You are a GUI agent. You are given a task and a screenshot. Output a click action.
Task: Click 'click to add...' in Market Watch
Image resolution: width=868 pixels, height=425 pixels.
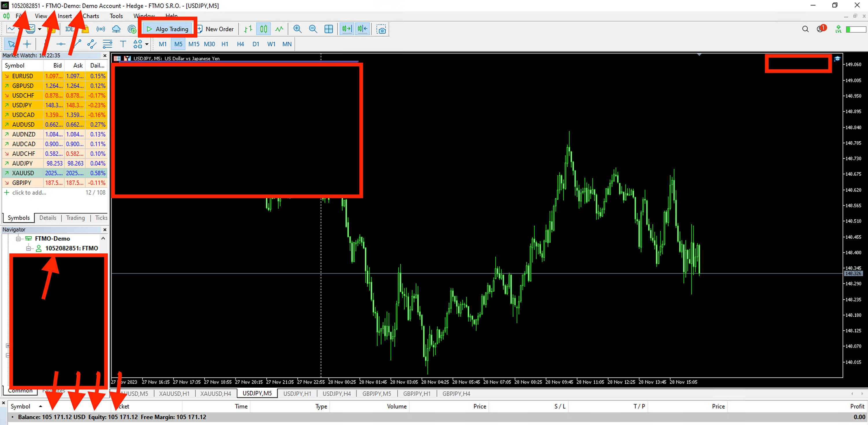click(29, 192)
